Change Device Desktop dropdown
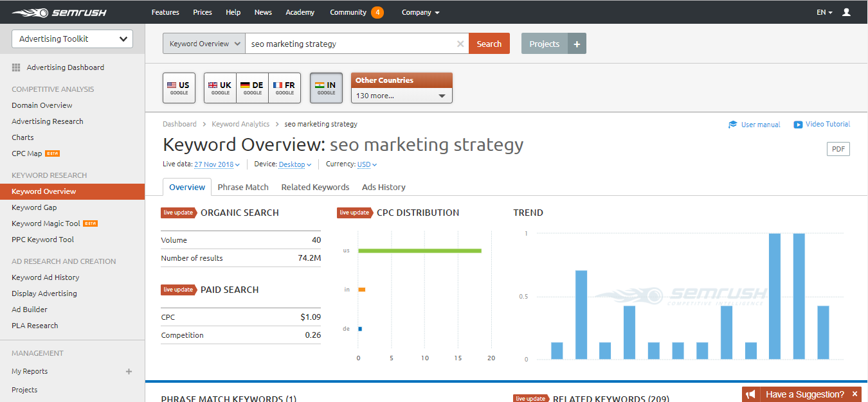Viewport: 868px width, 402px height. pos(295,164)
